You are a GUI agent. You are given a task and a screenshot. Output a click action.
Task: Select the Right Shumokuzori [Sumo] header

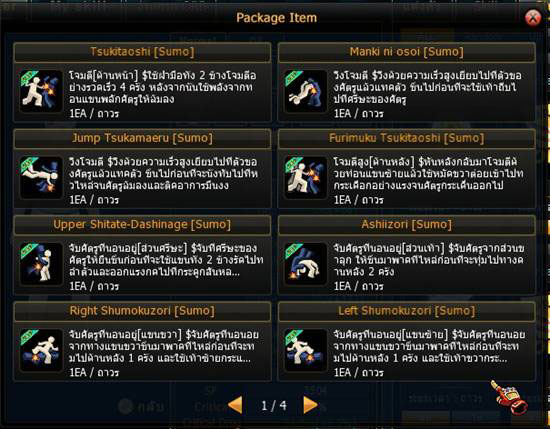142,311
